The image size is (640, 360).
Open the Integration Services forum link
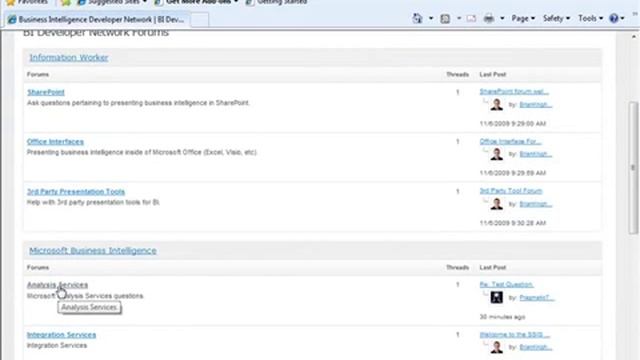(x=61, y=335)
